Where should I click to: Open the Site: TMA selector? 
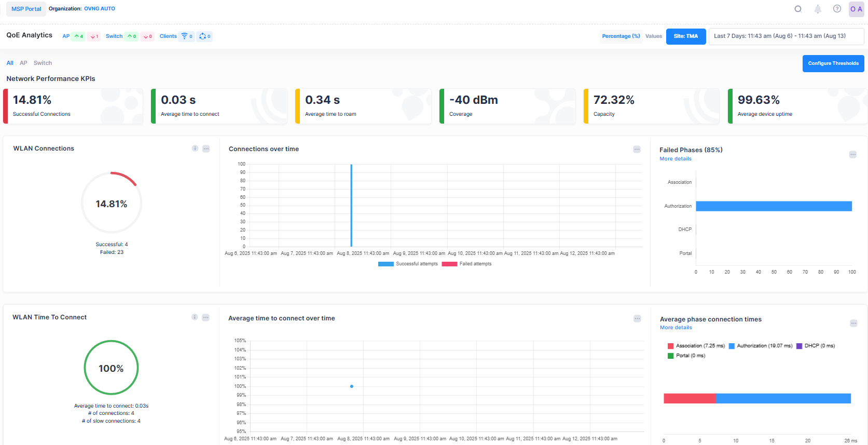685,36
